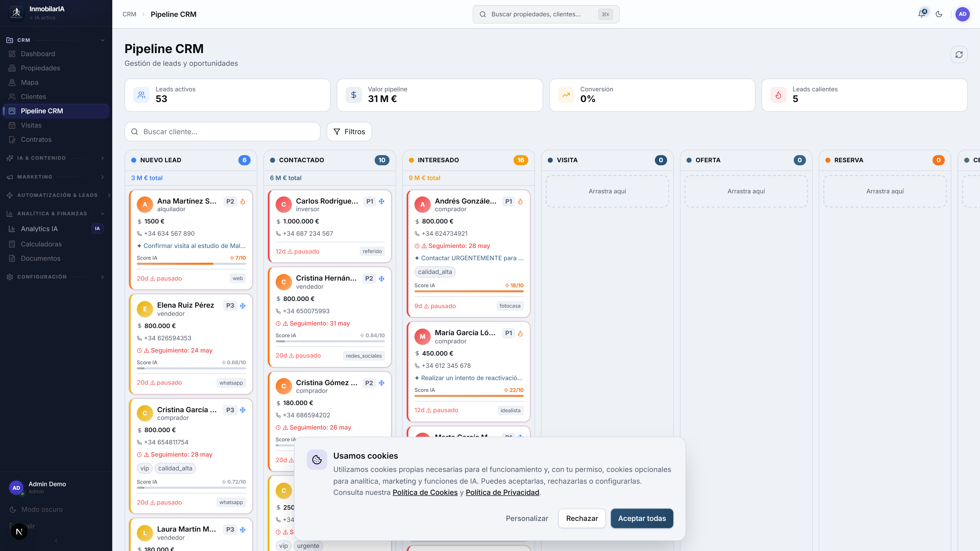Image resolution: width=980 pixels, height=551 pixels.
Task: Refresh the pipeline with the reload icon
Action: [x=959, y=55]
